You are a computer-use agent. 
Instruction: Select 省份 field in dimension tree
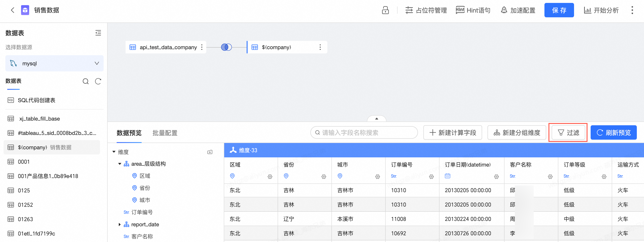[x=145, y=188]
